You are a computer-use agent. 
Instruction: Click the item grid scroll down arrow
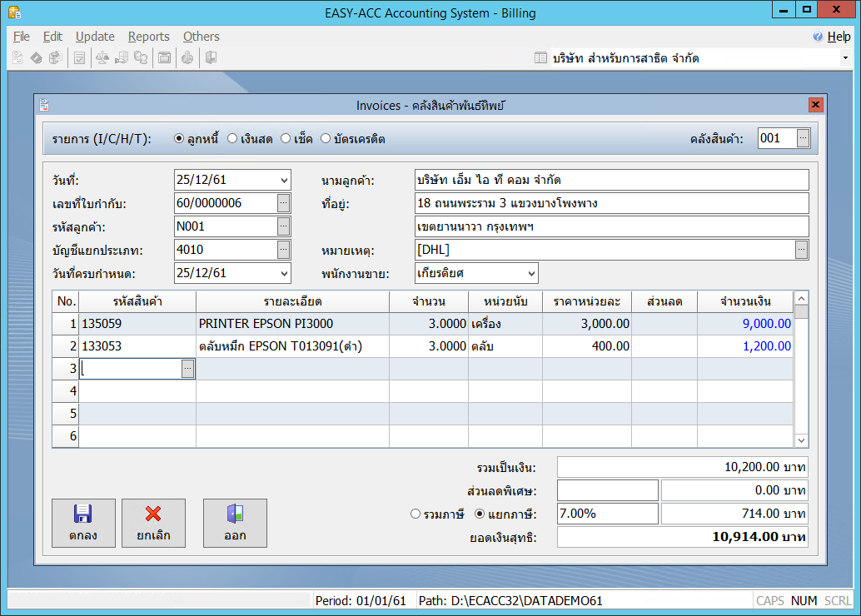coord(801,440)
